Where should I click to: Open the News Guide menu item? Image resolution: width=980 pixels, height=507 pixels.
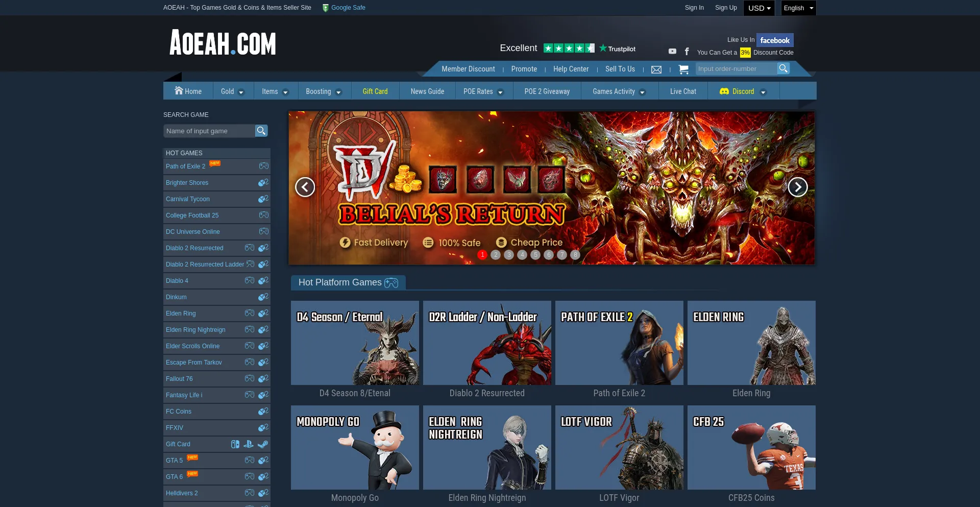coord(427,91)
